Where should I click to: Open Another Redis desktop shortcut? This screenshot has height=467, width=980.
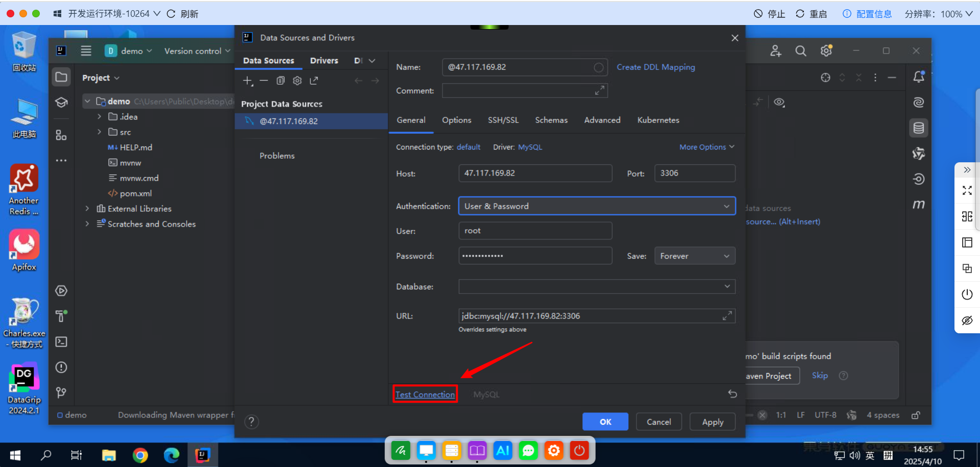24,190
